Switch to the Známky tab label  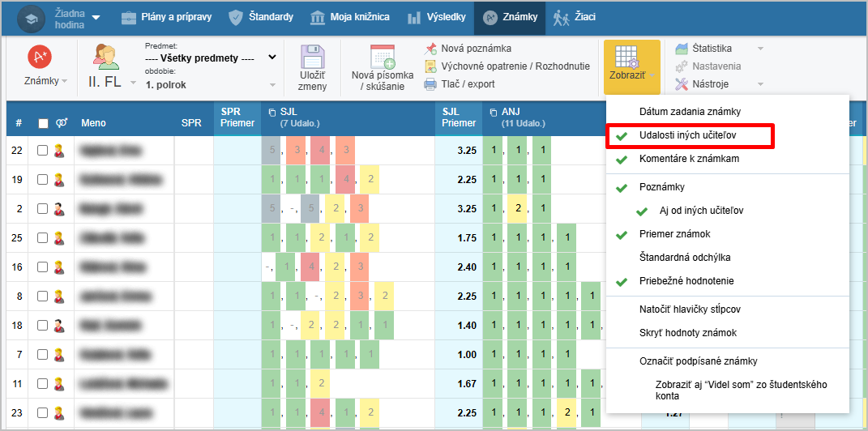[x=520, y=17]
